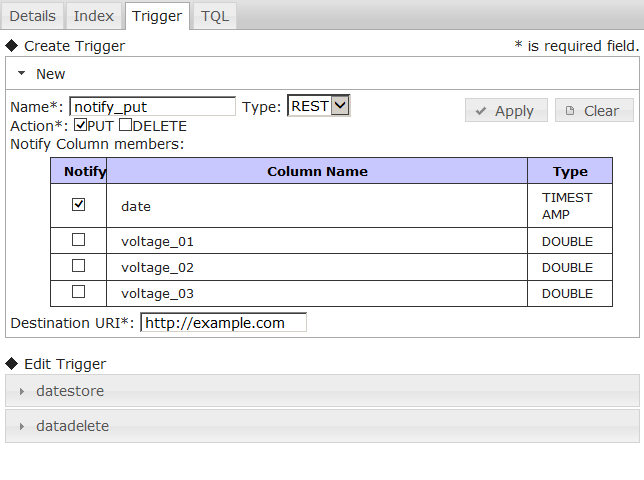Open the Index tab
This screenshot has height=480, width=644.
[94, 16]
